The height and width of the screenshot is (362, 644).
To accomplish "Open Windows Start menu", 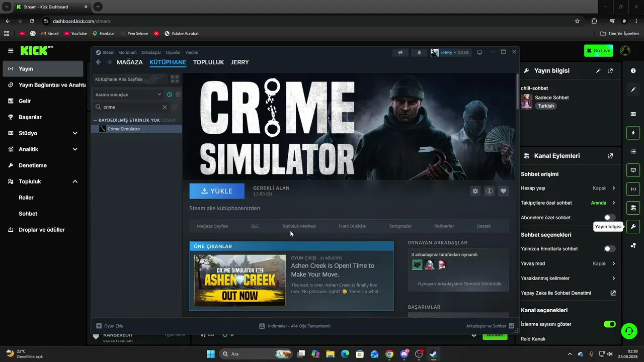I will click(x=211, y=354).
